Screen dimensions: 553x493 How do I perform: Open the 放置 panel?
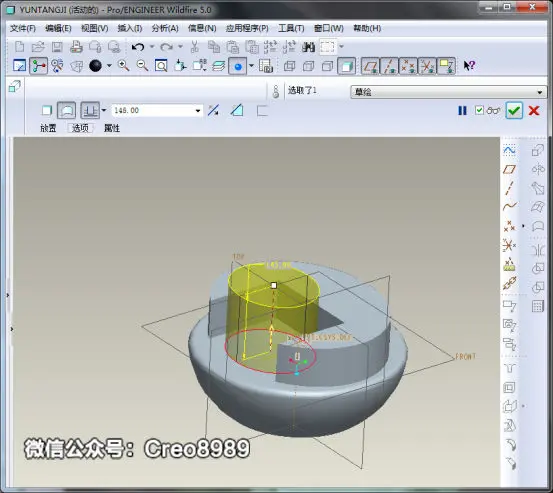[x=48, y=128]
